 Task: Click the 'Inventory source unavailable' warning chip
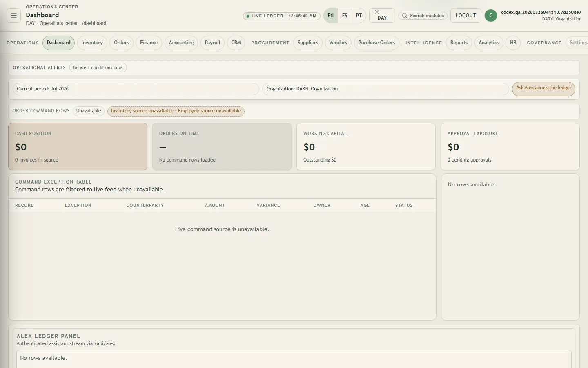pyautogui.click(x=176, y=111)
